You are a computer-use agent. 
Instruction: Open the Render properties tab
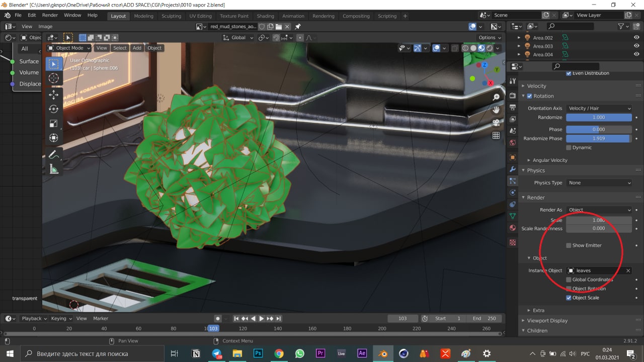(513, 96)
